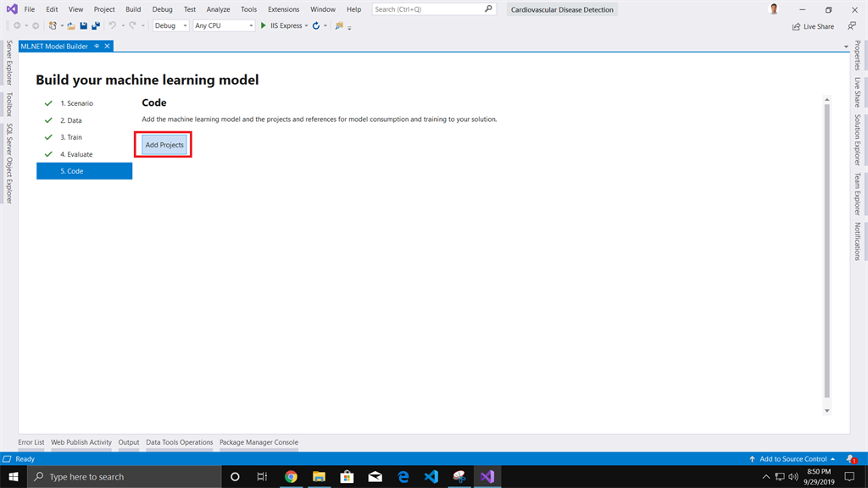Go to step 4. Evaluate
The image size is (868, 488).
coord(76,154)
